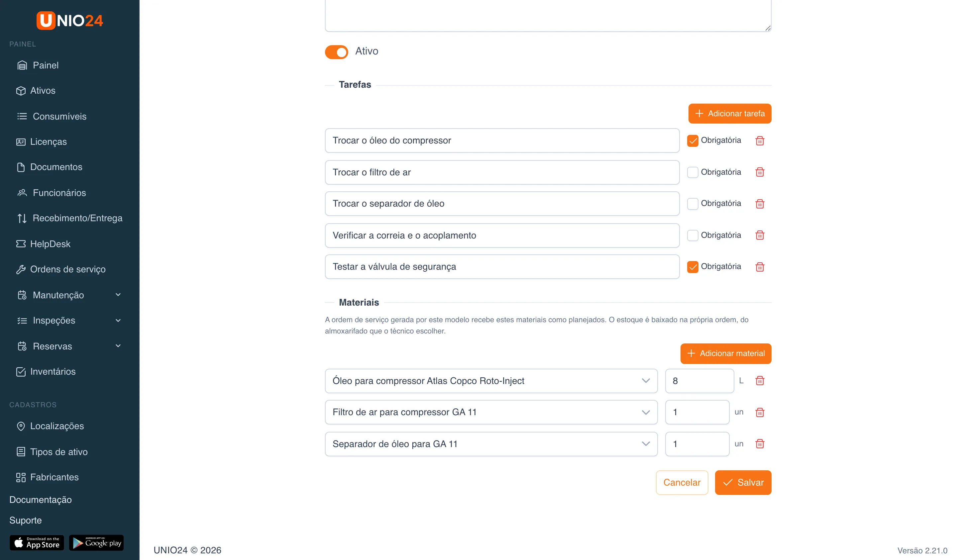Delete the 'Trocar o filtro de ar' task
The width and height of the screenshot is (957, 560).
(x=760, y=172)
